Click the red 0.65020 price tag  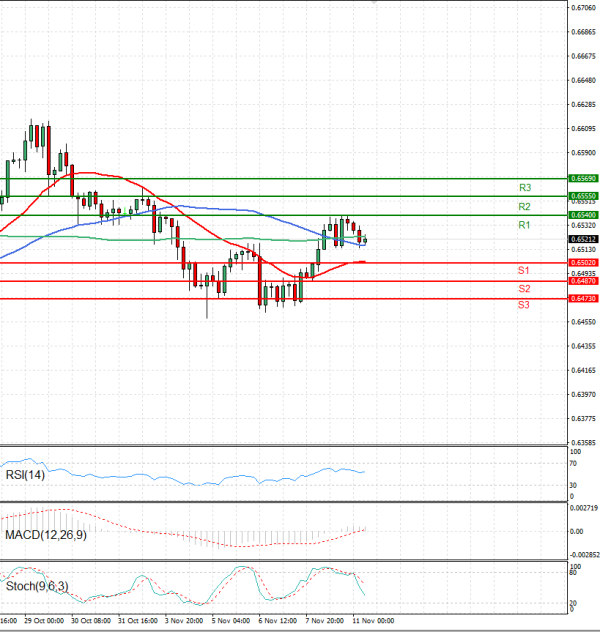click(x=582, y=262)
